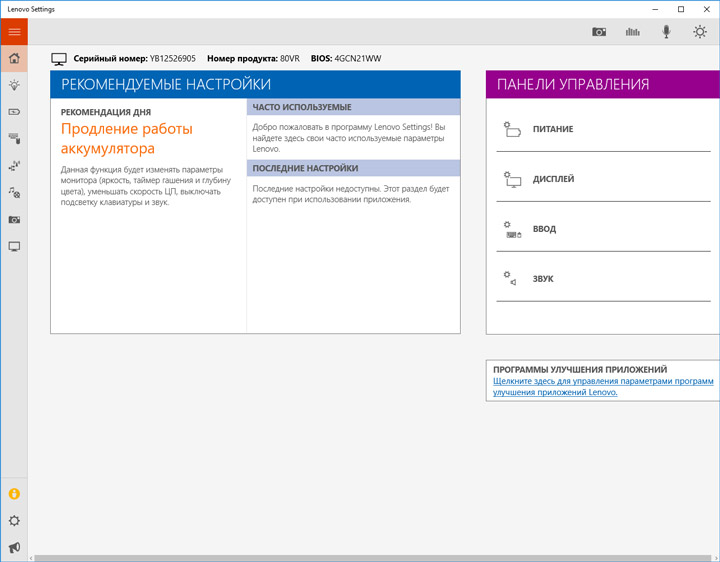Click the ВВОД keyboard icon
720x562 pixels.
click(512, 230)
